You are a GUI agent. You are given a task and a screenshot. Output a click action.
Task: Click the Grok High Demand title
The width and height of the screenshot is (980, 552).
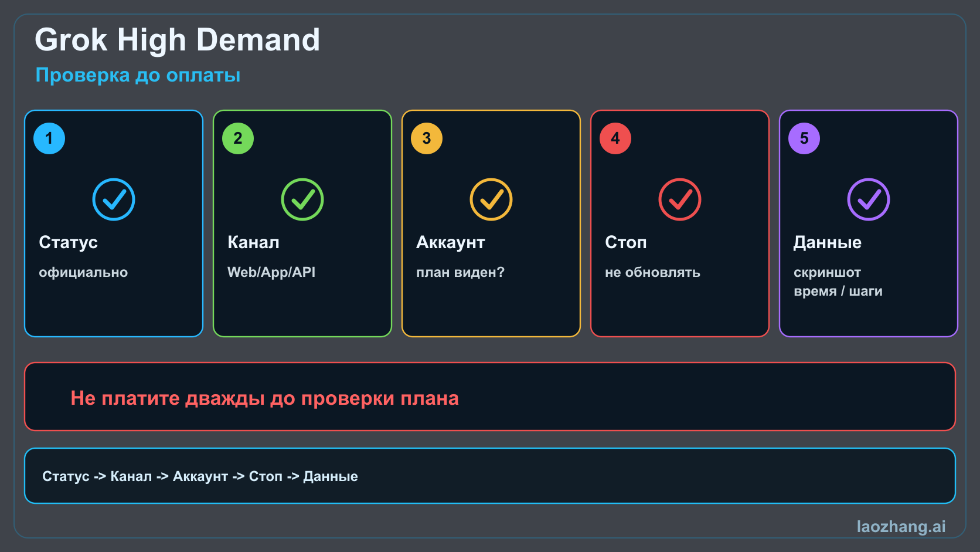tap(177, 40)
